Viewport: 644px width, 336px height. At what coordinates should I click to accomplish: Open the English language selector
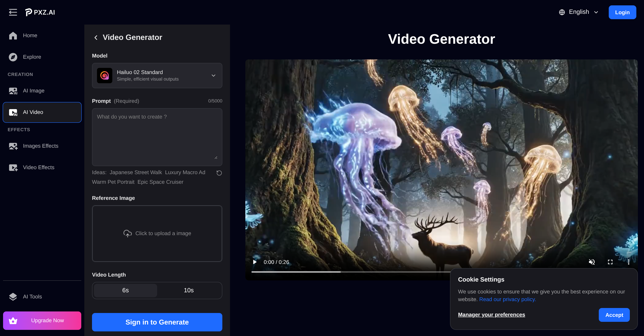click(x=578, y=12)
